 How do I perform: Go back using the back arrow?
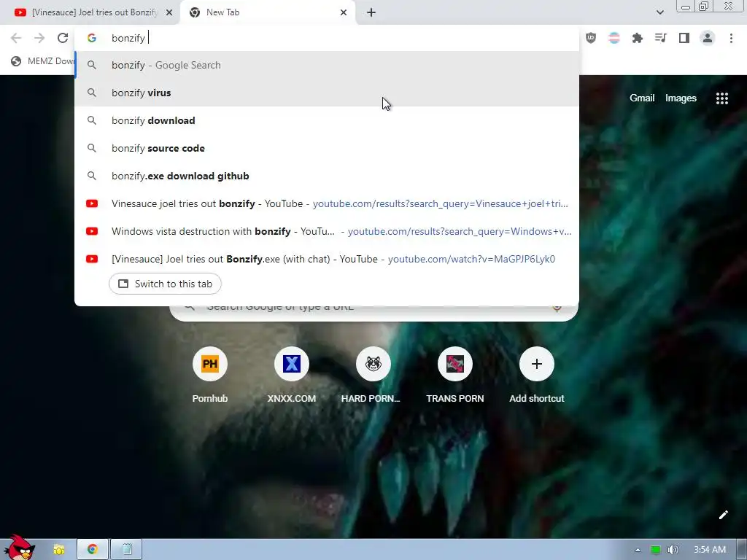pyautogui.click(x=16, y=38)
